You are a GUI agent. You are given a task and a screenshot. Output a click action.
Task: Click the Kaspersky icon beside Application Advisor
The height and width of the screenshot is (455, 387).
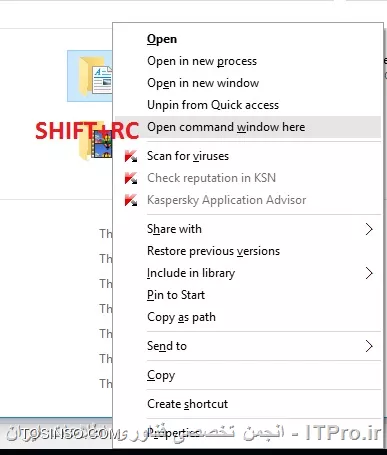coord(131,200)
